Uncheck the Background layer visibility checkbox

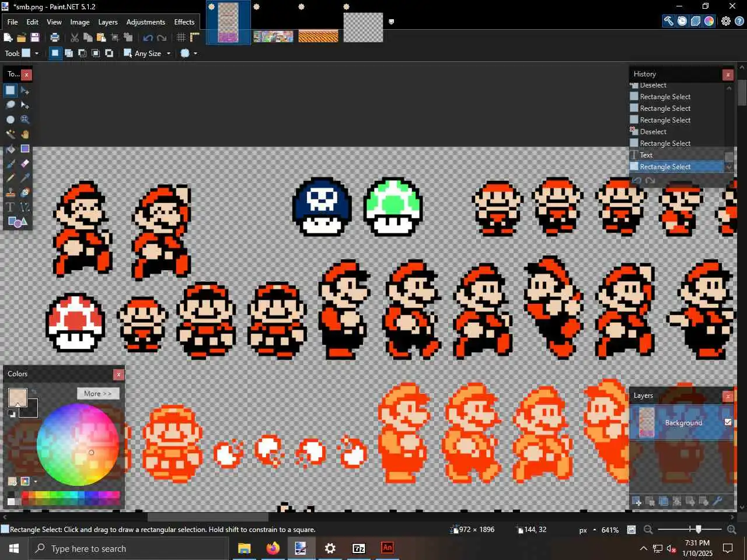[x=728, y=422]
